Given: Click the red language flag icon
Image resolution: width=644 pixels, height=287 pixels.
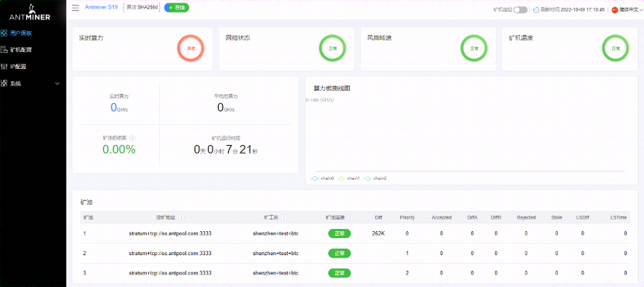Looking at the screenshot, I should pos(615,9).
